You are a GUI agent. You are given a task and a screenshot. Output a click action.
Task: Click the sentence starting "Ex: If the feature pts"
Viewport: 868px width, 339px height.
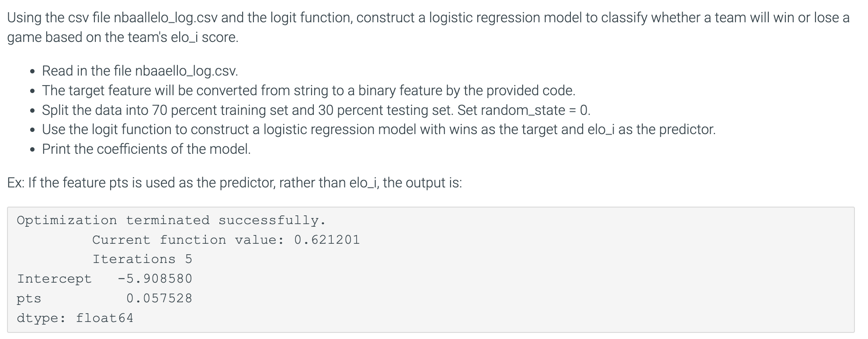(234, 183)
